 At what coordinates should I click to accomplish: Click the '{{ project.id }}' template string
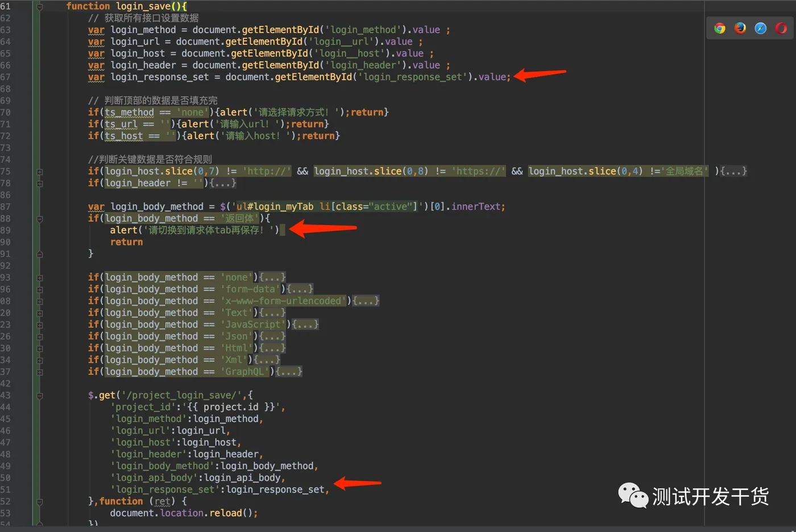(x=231, y=407)
